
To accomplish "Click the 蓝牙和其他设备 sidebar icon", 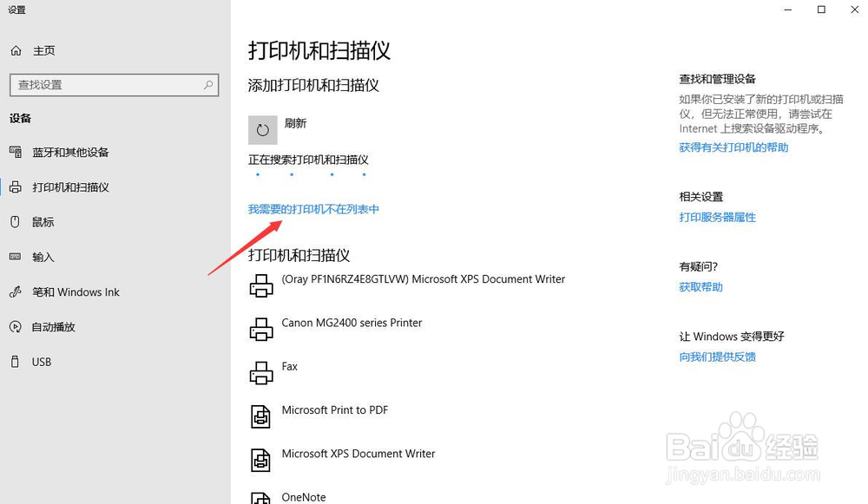I will pyautogui.click(x=16, y=152).
